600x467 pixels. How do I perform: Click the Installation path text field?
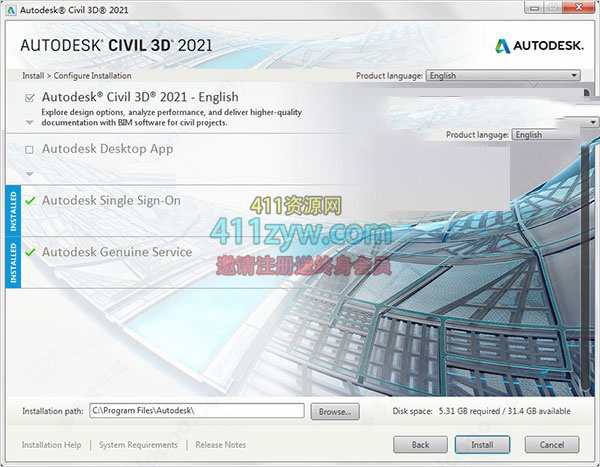195,410
